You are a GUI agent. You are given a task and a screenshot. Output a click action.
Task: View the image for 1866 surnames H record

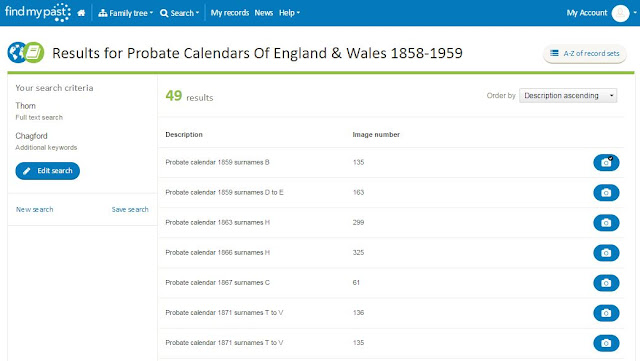tap(606, 253)
